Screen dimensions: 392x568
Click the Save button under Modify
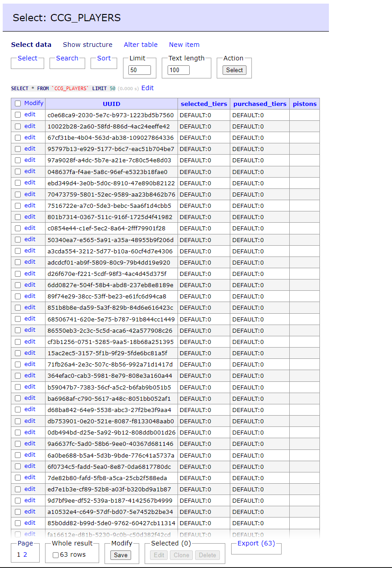pos(121,555)
